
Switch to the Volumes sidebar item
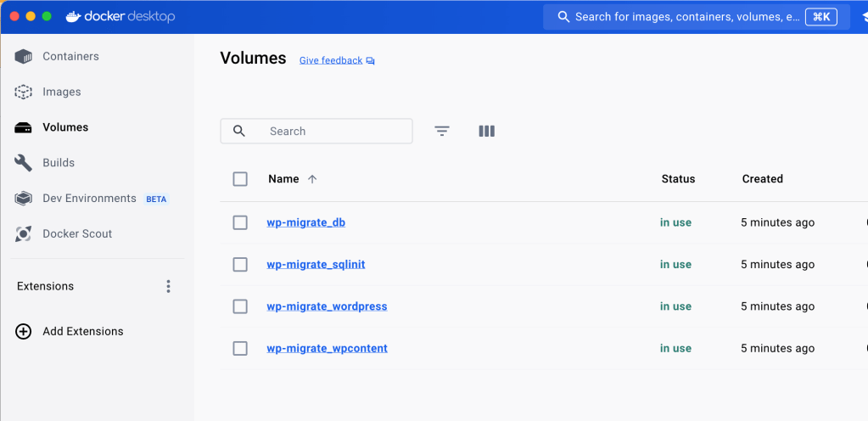[x=65, y=127]
